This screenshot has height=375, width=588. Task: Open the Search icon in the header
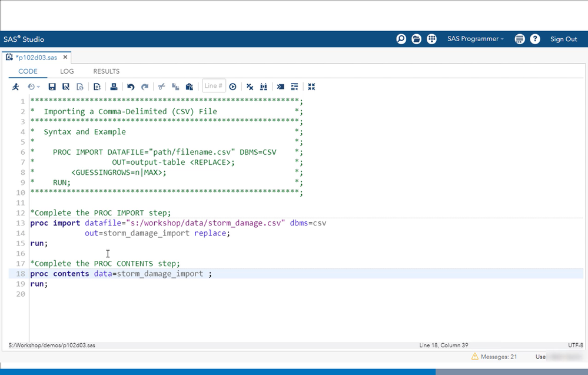(401, 39)
